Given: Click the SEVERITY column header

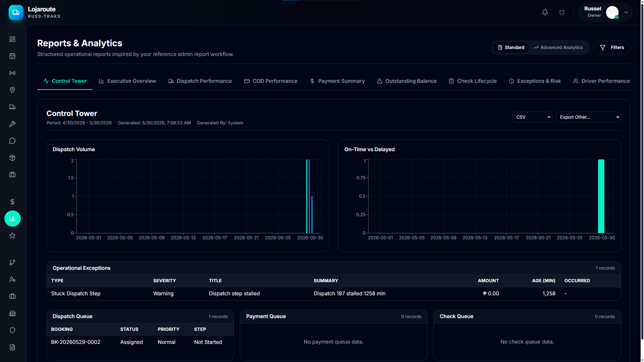Looking at the screenshot, I should (x=164, y=281).
